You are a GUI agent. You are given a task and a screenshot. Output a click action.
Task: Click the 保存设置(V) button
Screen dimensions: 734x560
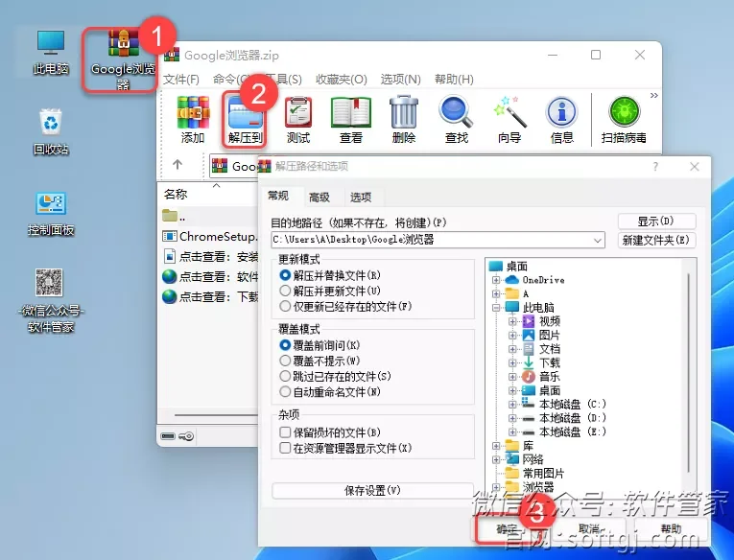point(372,490)
